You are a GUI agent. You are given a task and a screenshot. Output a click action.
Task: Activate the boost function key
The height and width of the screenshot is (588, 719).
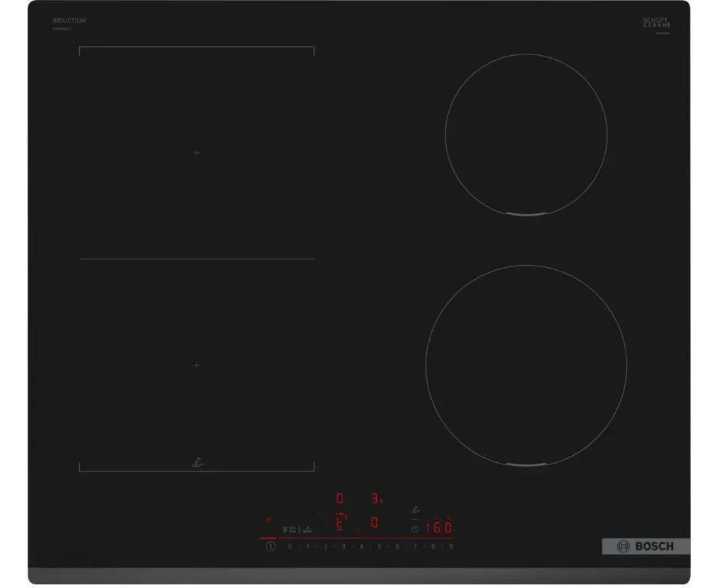click(x=308, y=528)
